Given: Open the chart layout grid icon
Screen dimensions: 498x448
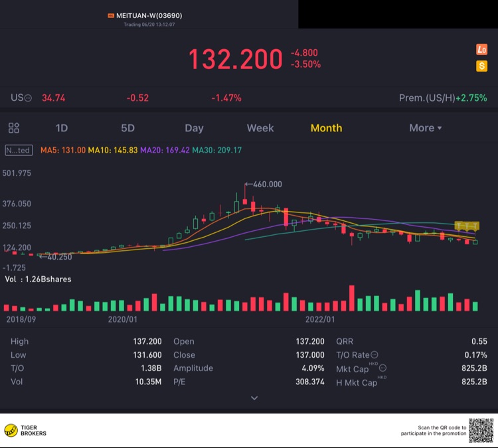Looking at the screenshot, I should (14, 128).
